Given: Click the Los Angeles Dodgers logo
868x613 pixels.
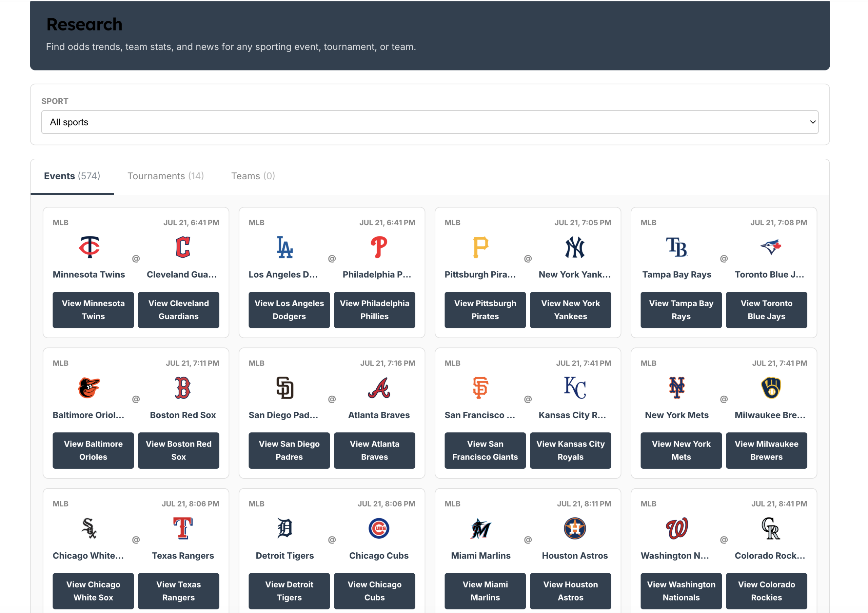Looking at the screenshot, I should tap(285, 247).
